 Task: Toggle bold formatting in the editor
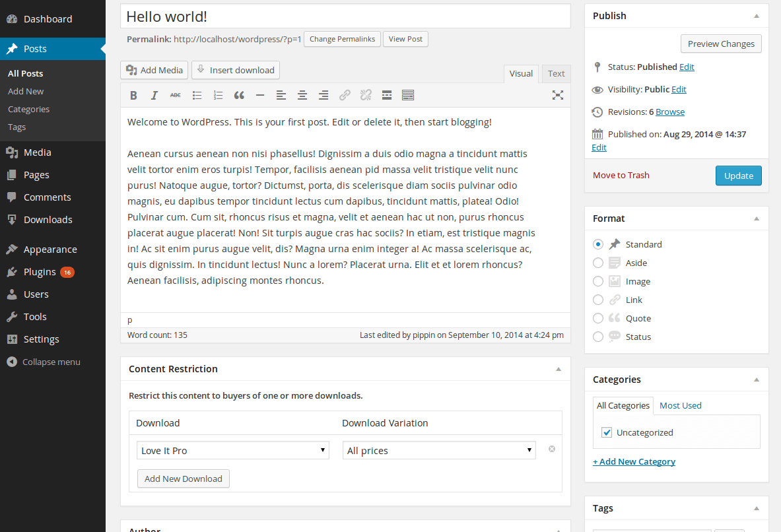click(133, 95)
